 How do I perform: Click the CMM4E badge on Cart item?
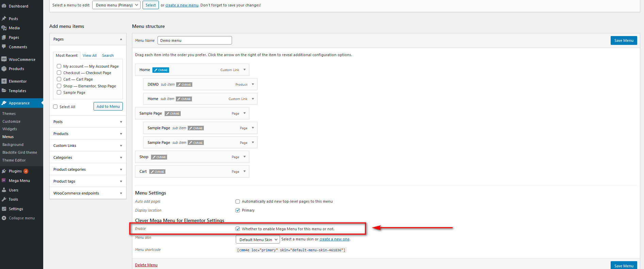point(157,172)
